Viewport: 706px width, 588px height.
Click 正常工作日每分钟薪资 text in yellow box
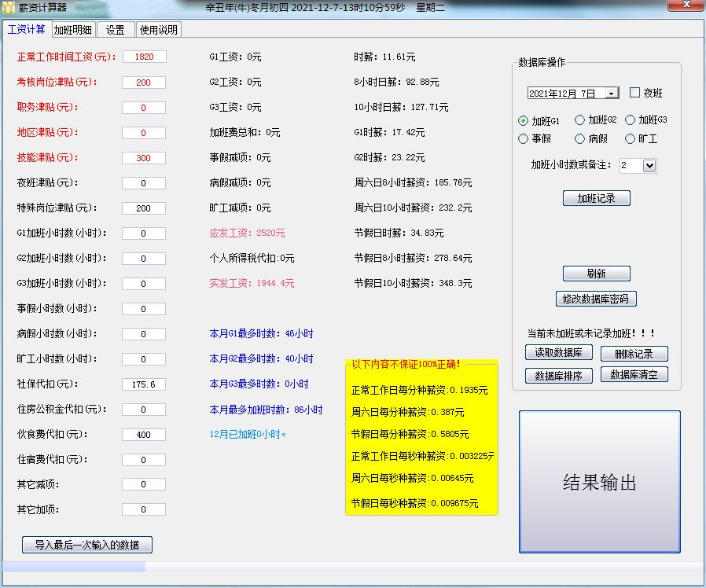(x=420, y=391)
